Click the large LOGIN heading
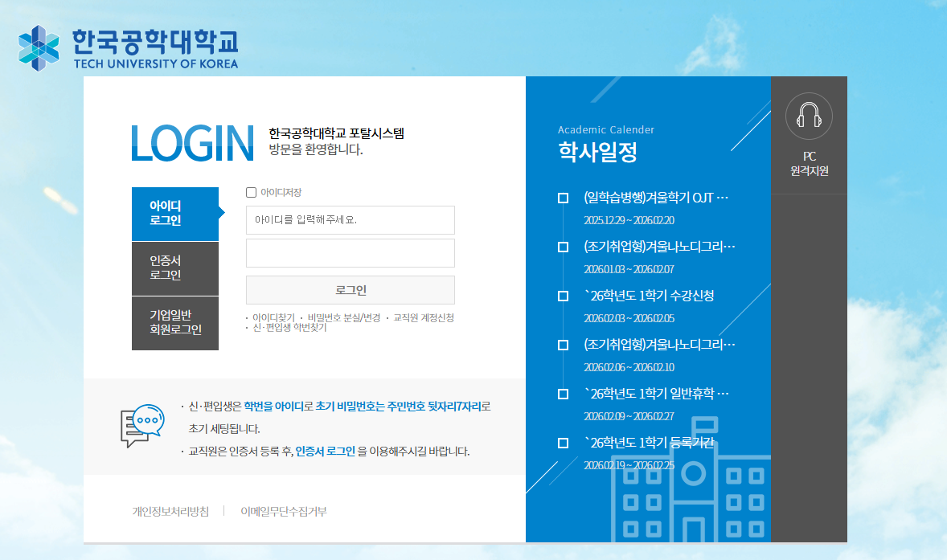Image resolution: width=947 pixels, height=560 pixels. coord(193,143)
